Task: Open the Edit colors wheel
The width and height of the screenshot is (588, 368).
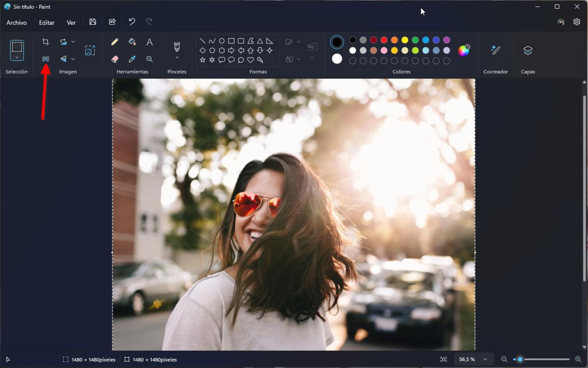Action: coord(464,50)
